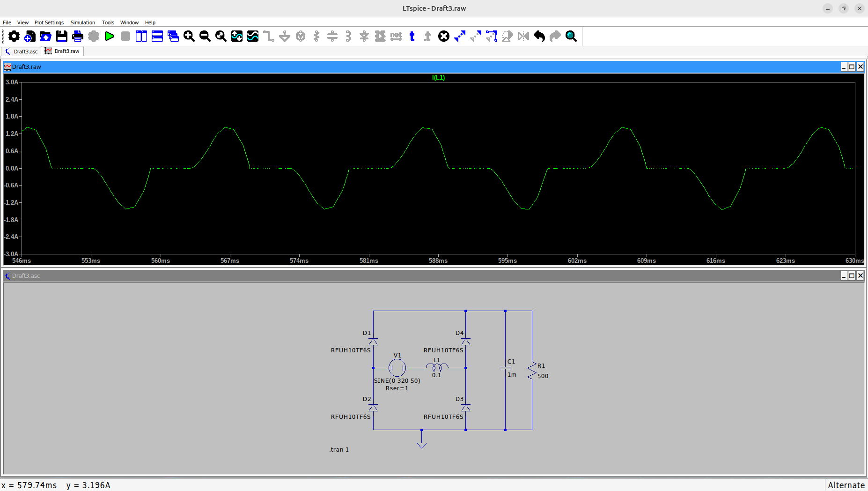
Task: Cascade windows icon
Action: coord(173,36)
